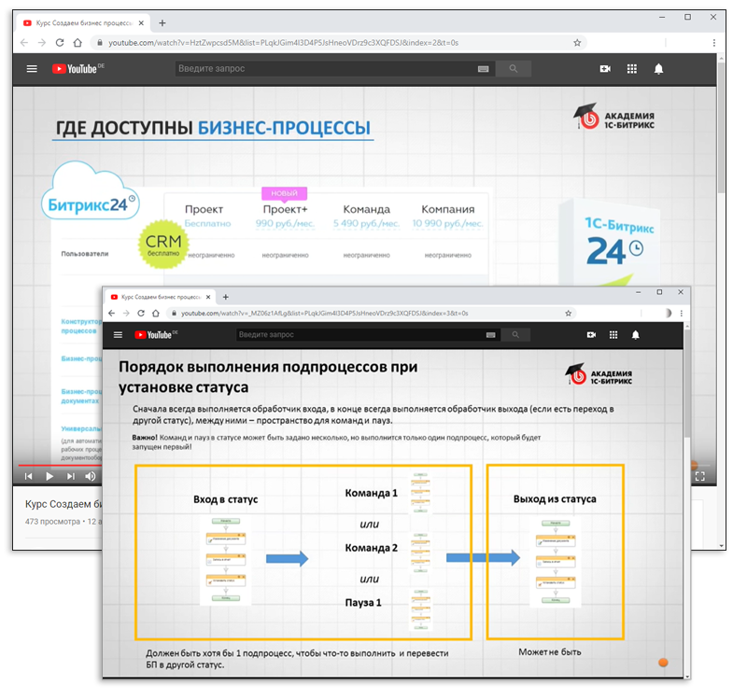Click vertical scrollbar of front browser window

(x=687, y=383)
